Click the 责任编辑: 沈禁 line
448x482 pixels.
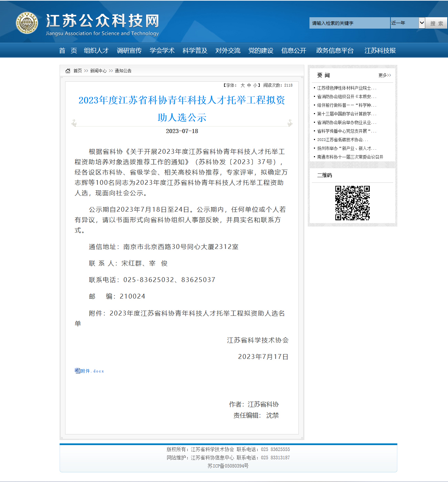tap(256, 415)
